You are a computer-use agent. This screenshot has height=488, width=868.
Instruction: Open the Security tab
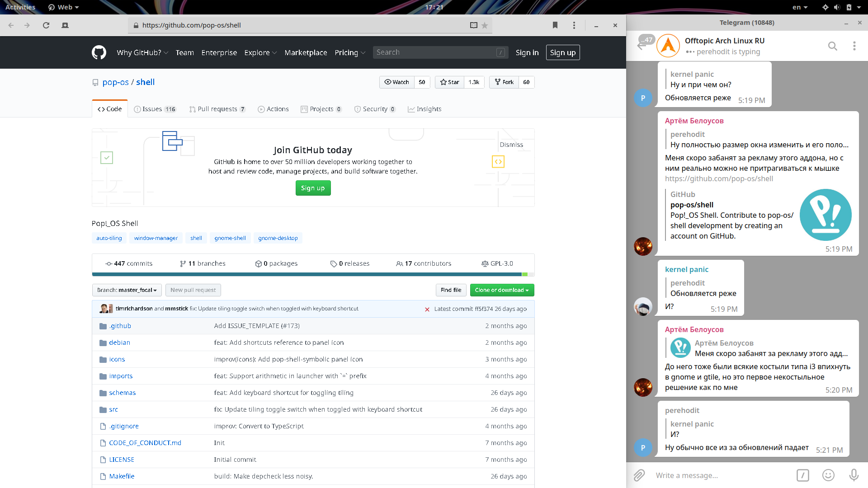(375, 109)
